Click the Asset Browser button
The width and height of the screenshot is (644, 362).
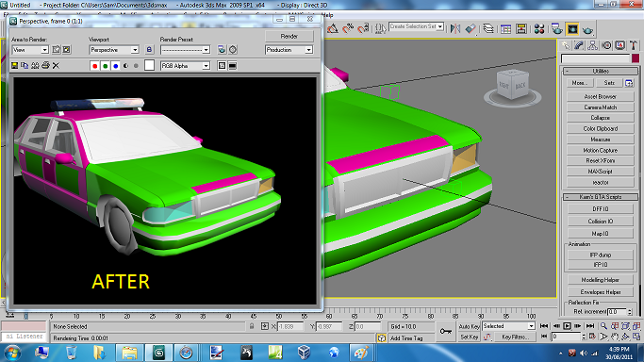pos(600,96)
